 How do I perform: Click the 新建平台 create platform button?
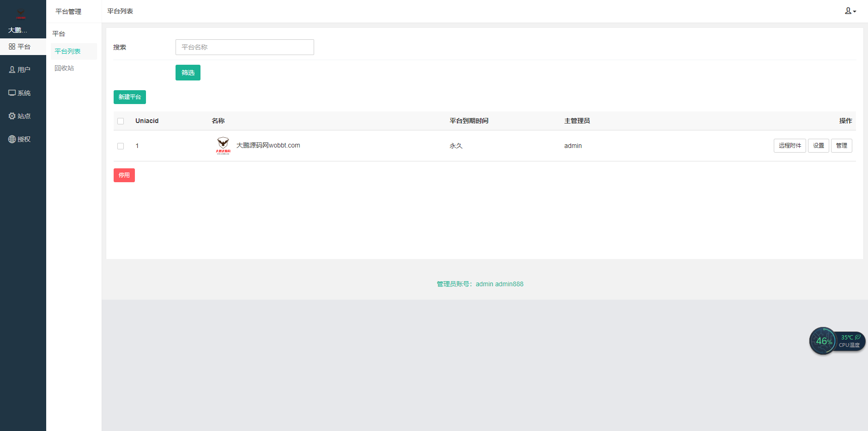130,97
